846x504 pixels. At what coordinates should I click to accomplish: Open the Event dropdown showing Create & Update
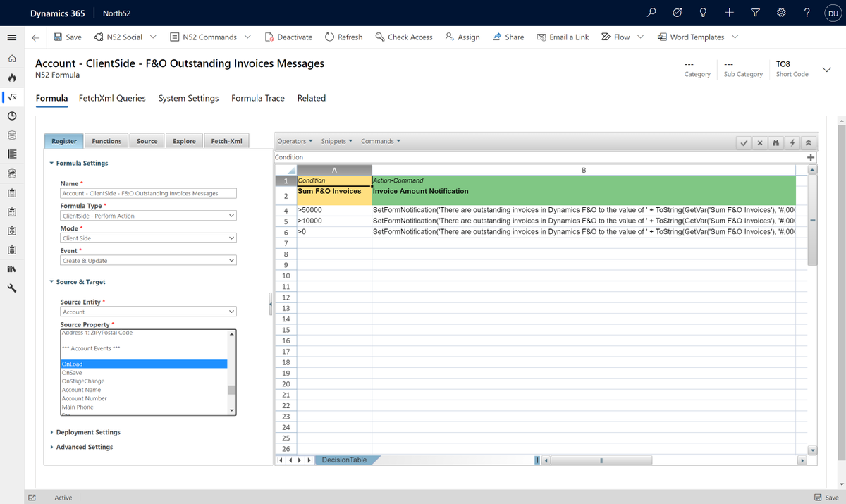point(148,261)
